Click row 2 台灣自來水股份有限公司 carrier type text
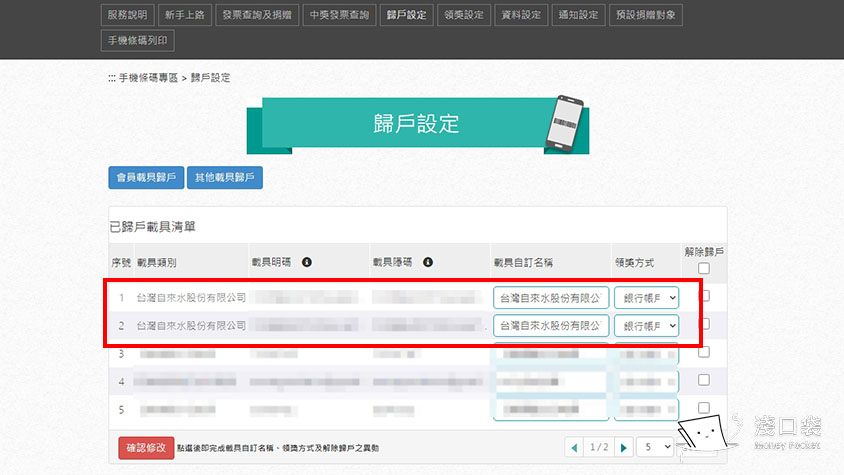This screenshot has width=844, height=475. pos(191,326)
